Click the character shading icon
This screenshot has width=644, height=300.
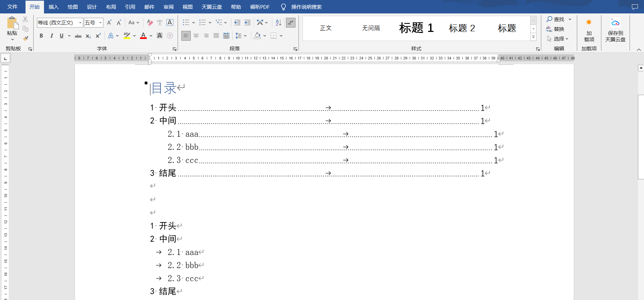160,36
